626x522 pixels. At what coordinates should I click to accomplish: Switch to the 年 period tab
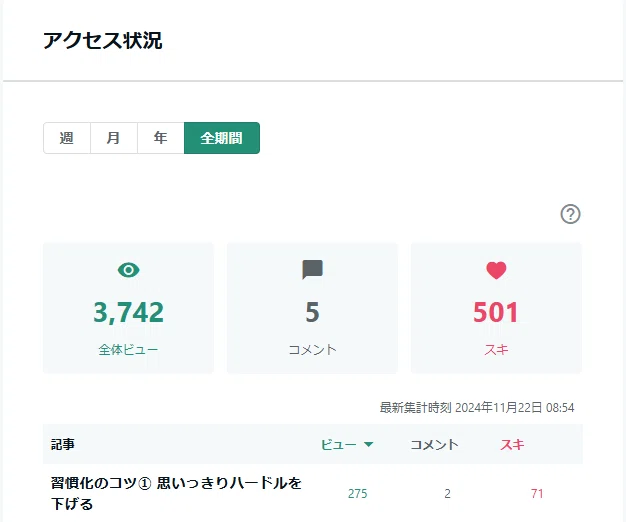160,138
